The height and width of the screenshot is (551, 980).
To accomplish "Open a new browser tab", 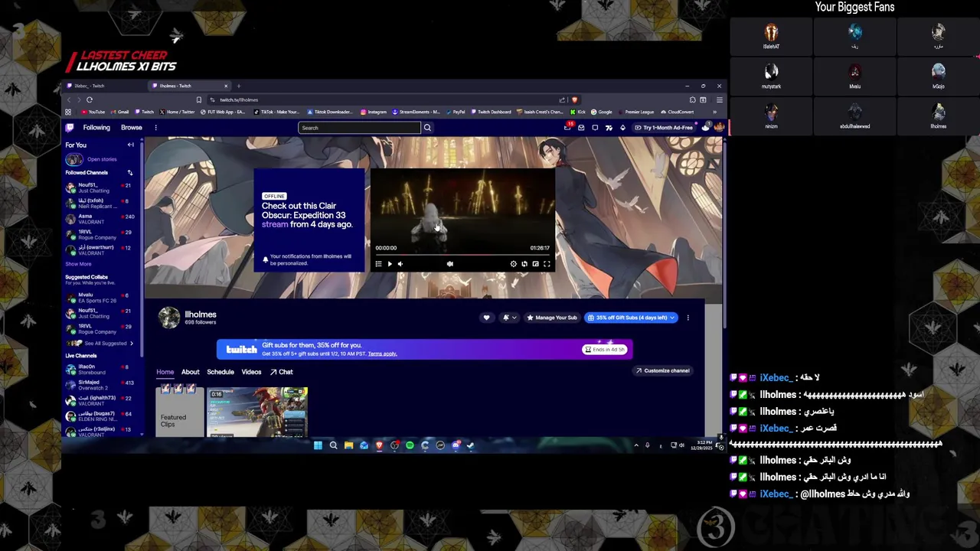I will point(238,86).
